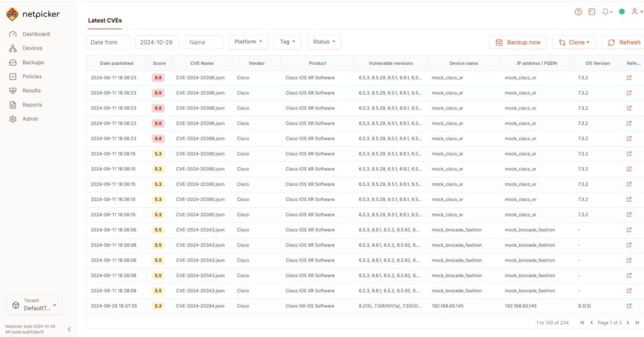Open the help question mark icon
Viewport: 644px width, 337px height.
(579, 11)
